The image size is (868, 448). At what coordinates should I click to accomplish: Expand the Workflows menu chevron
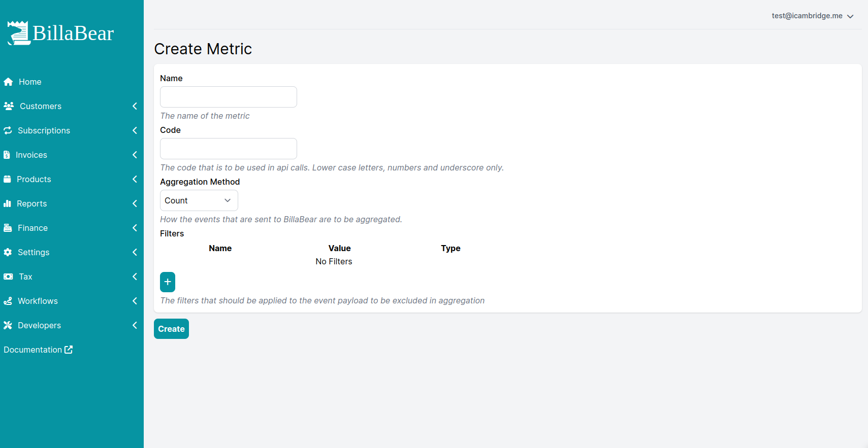click(x=135, y=301)
